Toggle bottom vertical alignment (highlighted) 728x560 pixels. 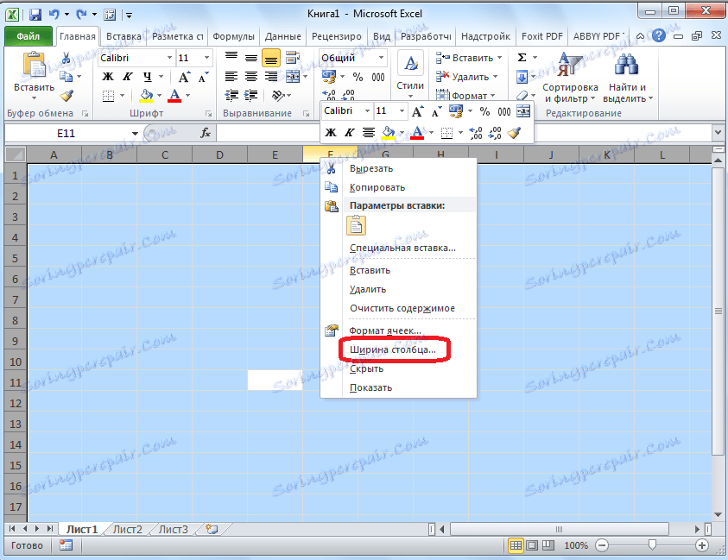coord(270,58)
